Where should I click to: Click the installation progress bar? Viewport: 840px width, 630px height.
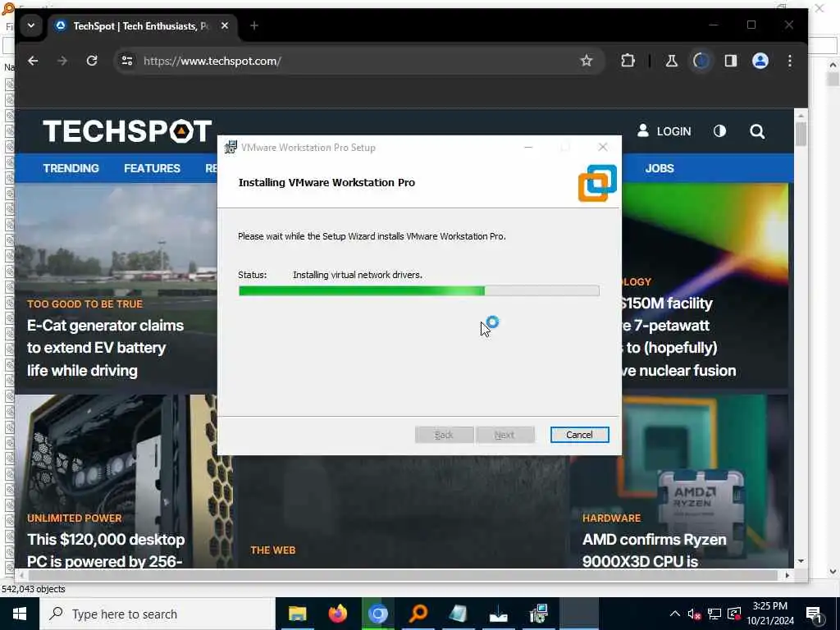tap(418, 290)
